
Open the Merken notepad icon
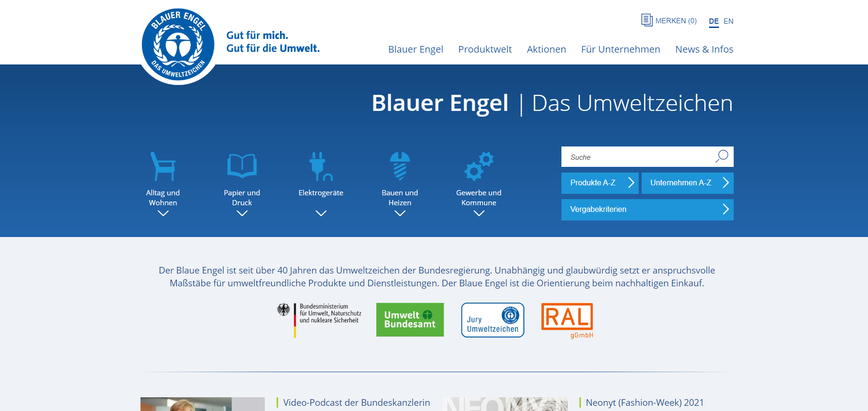coord(646,20)
